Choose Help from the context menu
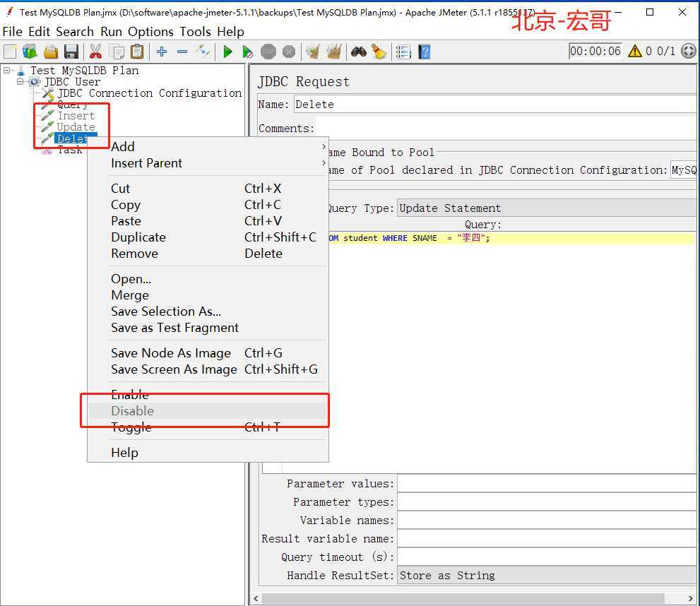 click(208, 453)
